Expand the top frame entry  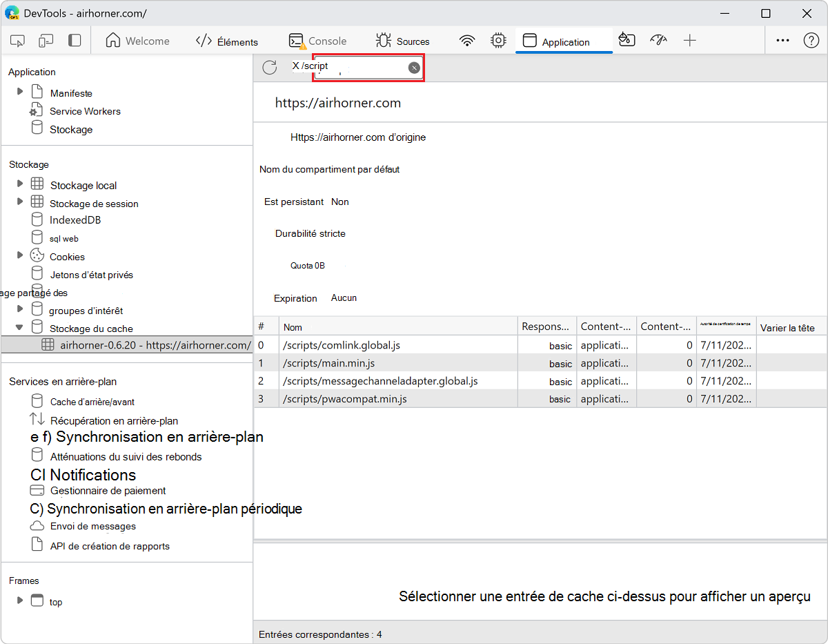click(x=19, y=601)
